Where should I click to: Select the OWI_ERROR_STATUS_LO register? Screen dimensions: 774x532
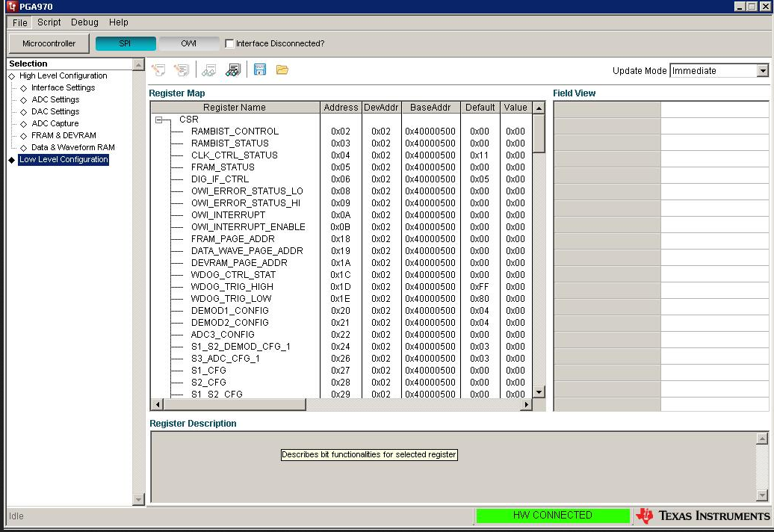[247, 191]
